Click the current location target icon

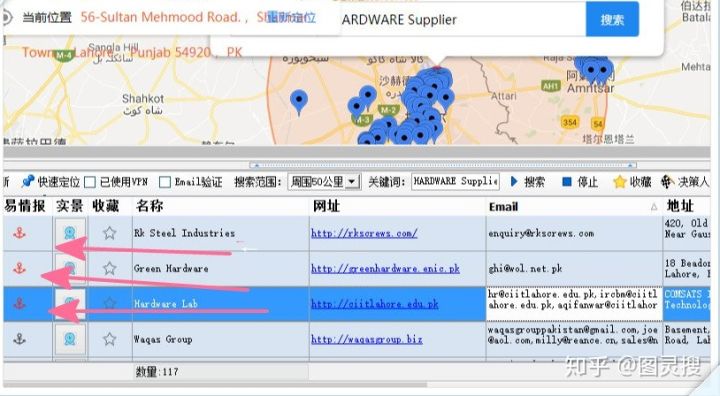6,17
